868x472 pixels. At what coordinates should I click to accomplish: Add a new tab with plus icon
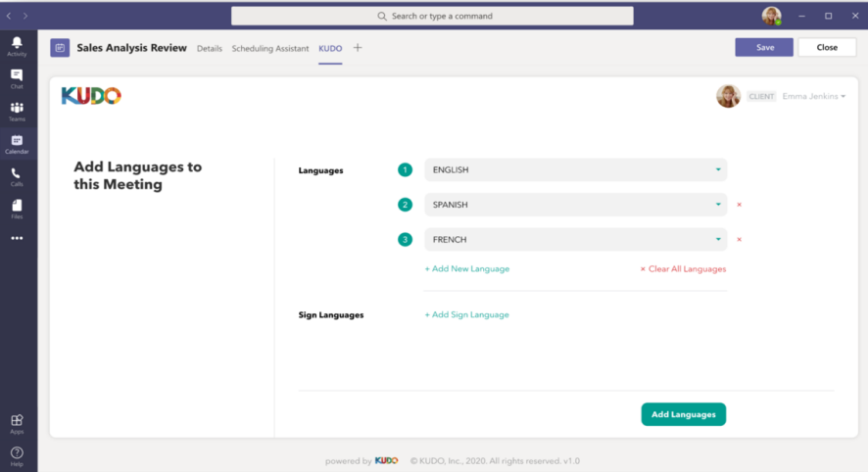[358, 48]
